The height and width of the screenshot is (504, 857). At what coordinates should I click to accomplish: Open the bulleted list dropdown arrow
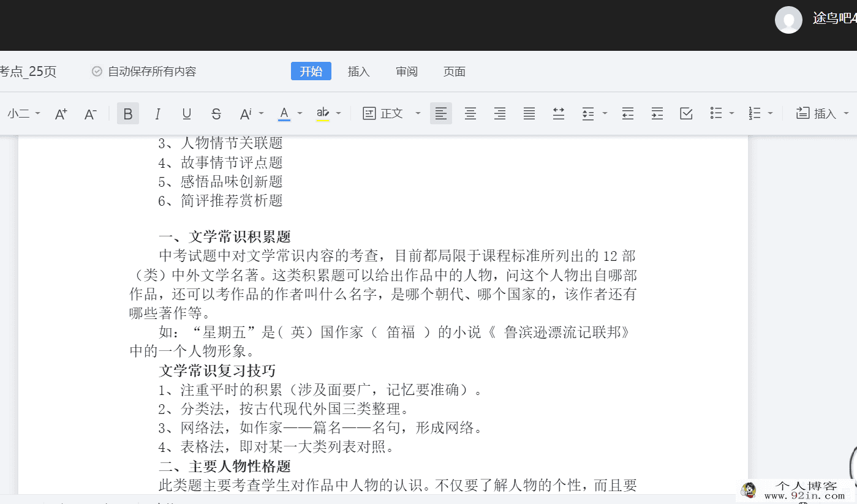point(731,113)
